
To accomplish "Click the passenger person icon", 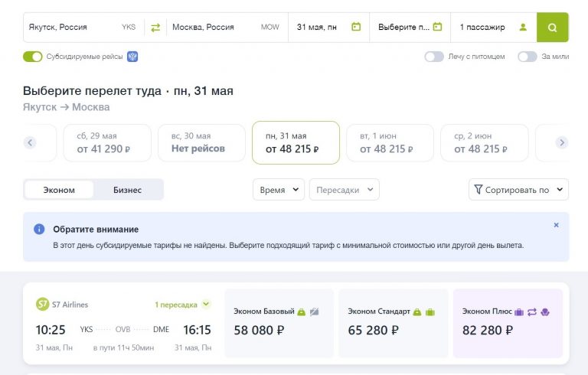I will point(523,28).
